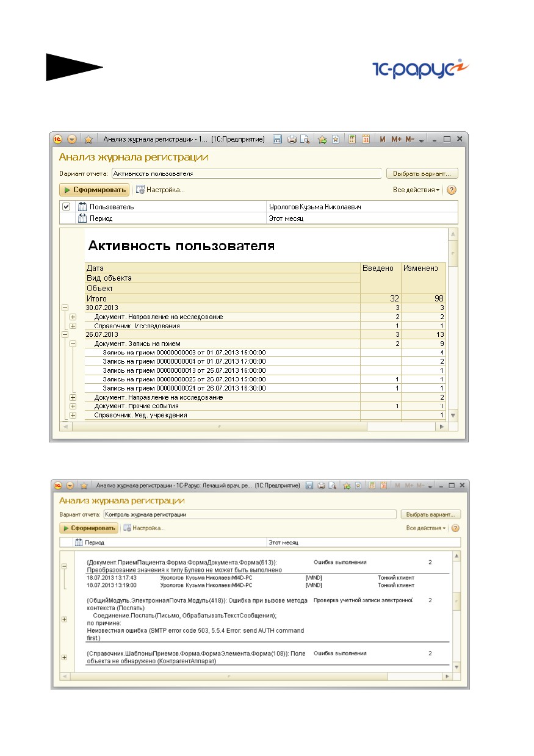Click Выбрать вариант button in upper window

tap(422, 173)
